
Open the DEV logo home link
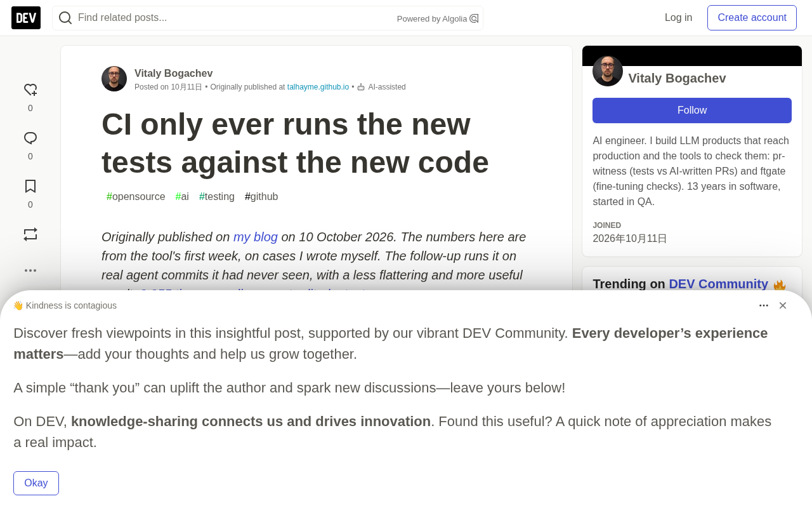pos(26,18)
